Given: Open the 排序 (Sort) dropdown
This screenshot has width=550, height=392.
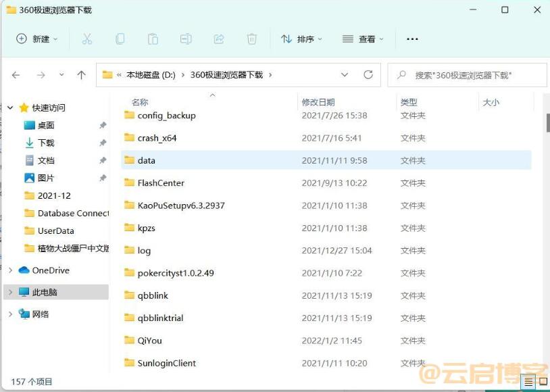Looking at the screenshot, I should (301, 39).
